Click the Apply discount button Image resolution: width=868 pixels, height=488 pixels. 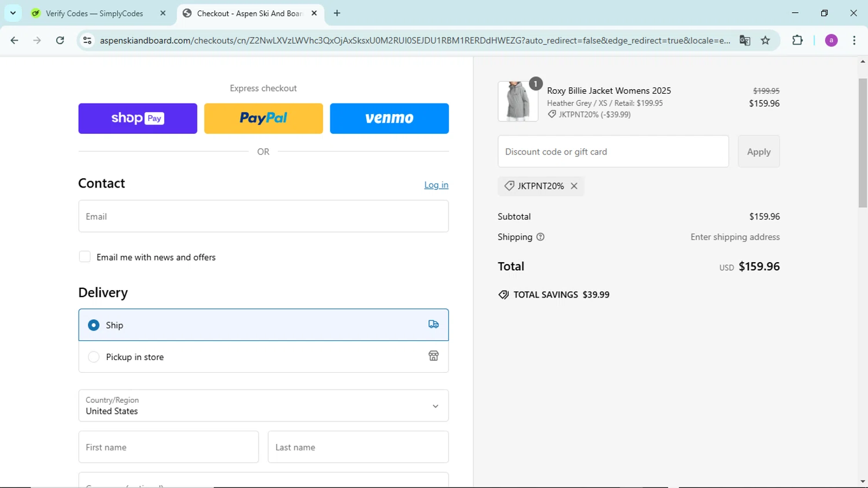(x=759, y=152)
